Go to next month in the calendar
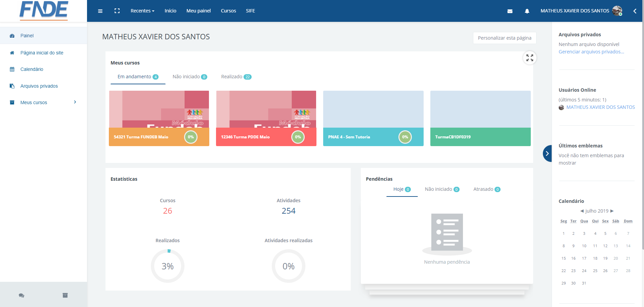The image size is (644, 307). pyautogui.click(x=612, y=211)
